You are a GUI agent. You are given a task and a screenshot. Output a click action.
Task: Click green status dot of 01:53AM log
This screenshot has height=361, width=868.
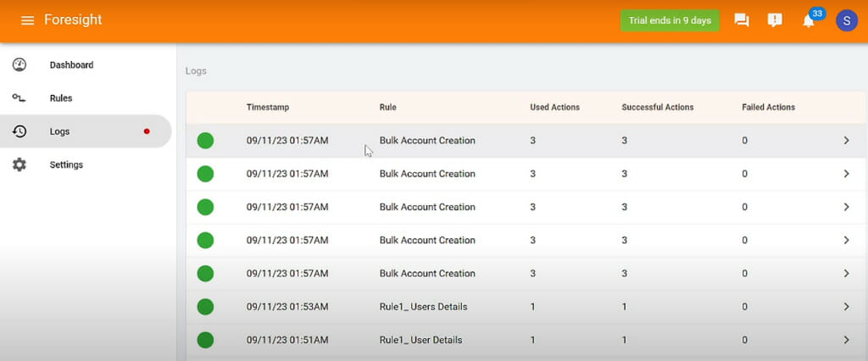pyautogui.click(x=205, y=307)
